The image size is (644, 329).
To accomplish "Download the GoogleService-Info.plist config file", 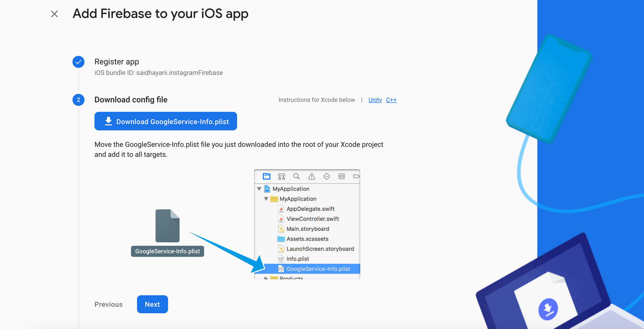I will click(x=166, y=121).
